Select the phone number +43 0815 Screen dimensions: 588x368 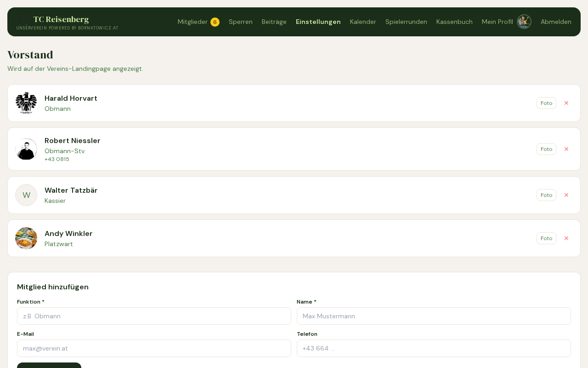coord(57,159)
